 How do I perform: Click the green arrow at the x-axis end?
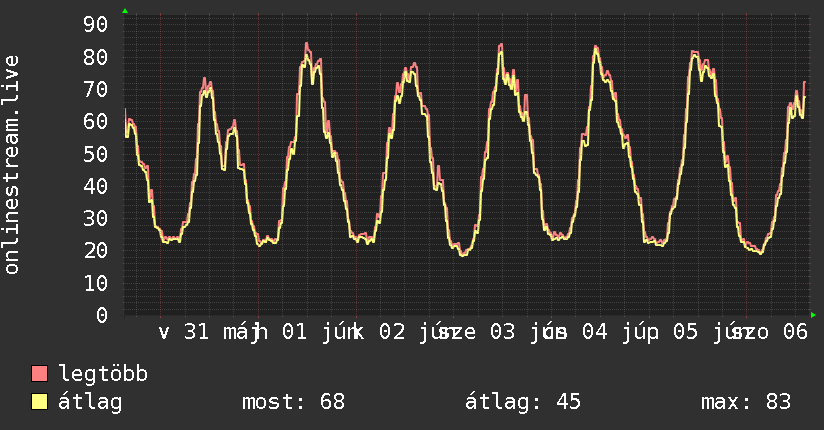pos(813,315)
